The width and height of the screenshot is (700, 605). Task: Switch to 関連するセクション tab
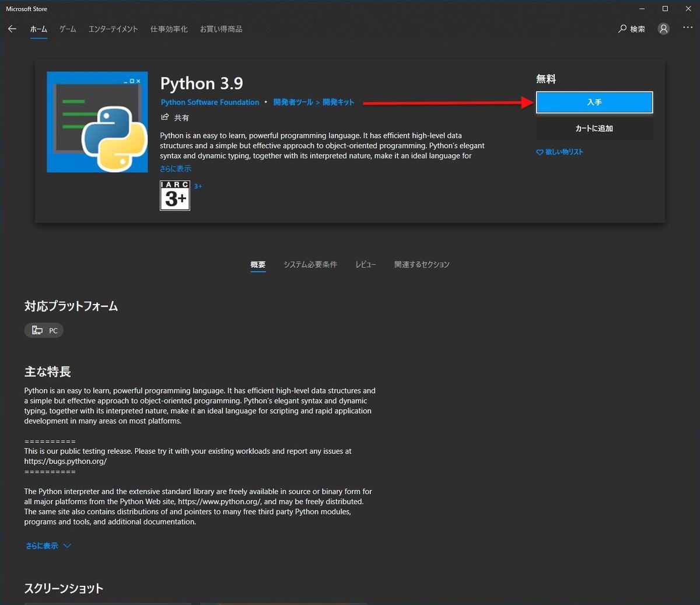(x=422, y=264)
